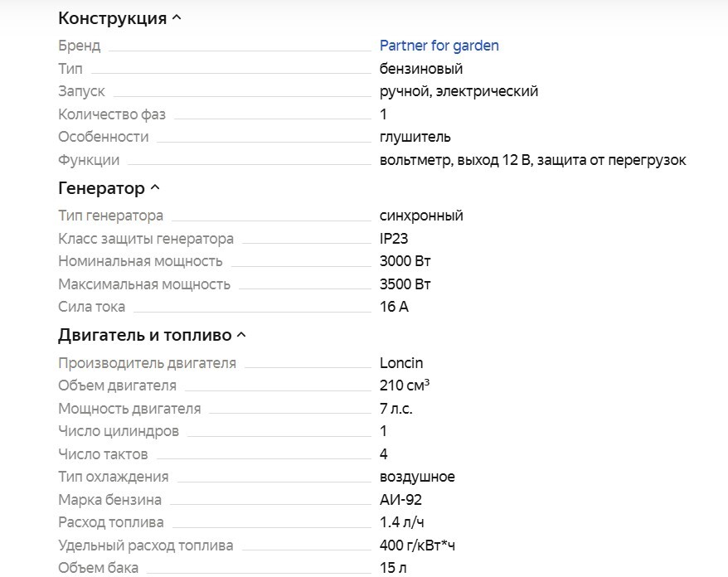Click the Объем двигателя label
The height and width of the screenshot is (577, 728).
[x=117, y=385]
